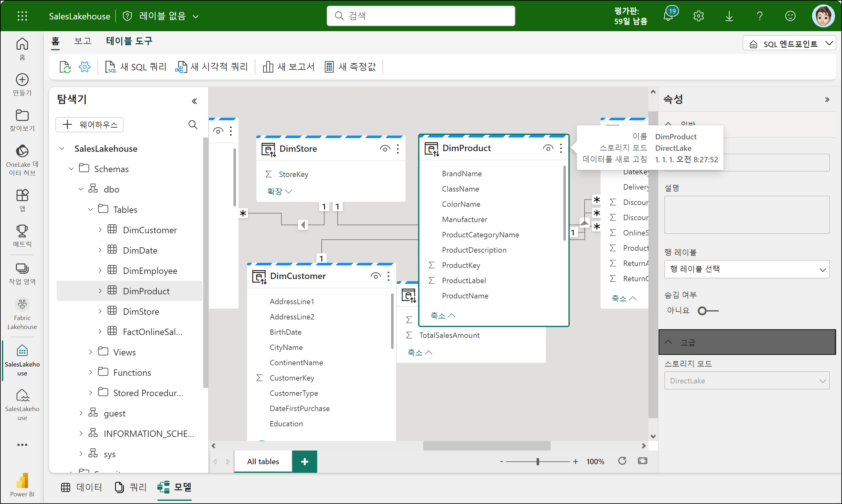Click the refresh icon in the toolbar
Viewport: 842px width, 504px height.
click(x=65, y=67)
